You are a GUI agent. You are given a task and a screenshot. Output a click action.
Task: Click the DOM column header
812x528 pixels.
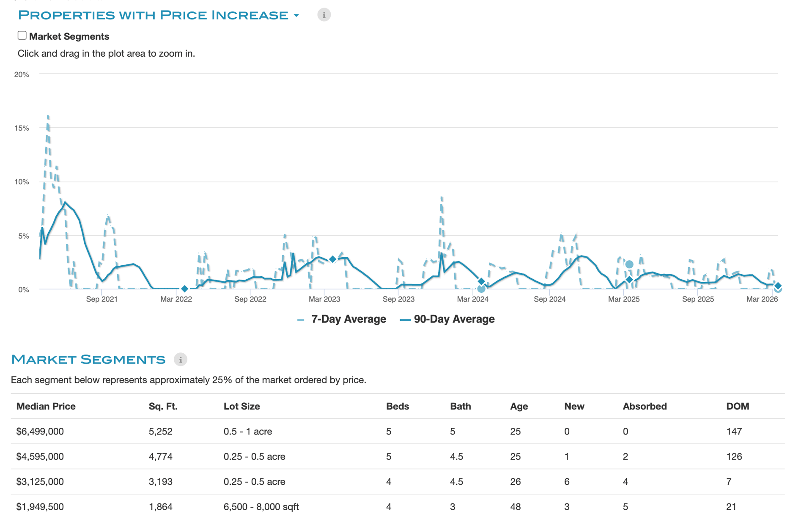coord(737,407)
